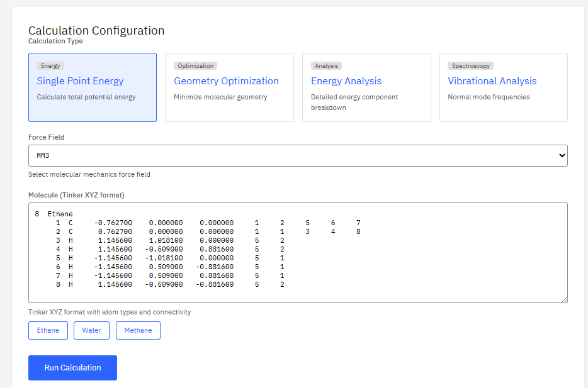The image size is (588, 388).
Task: Click the chevron arrow on Force Field selector
Action: (x=562, y=156)
